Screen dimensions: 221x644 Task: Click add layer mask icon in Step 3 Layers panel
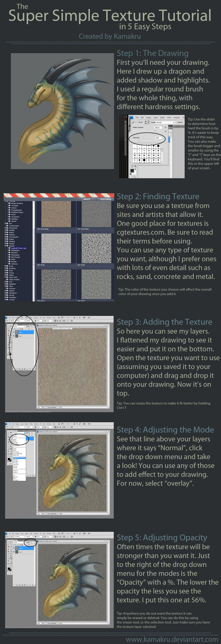(x=22, y=369)
